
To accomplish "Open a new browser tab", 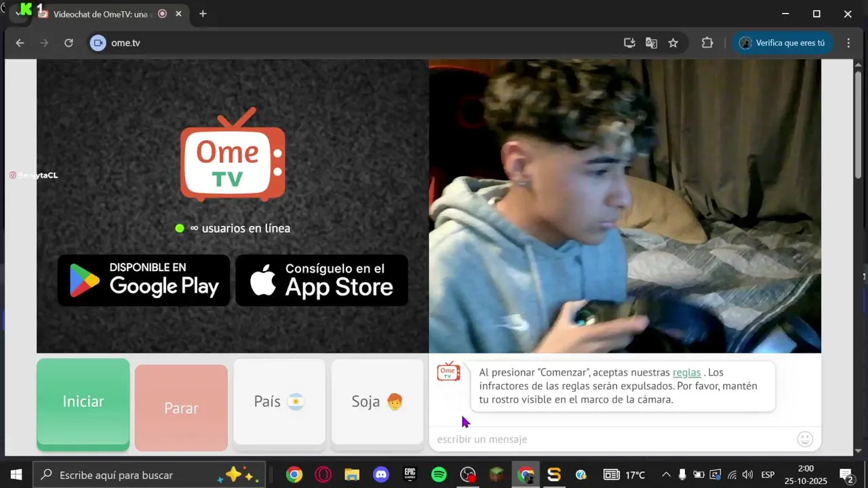I will 203,14.
